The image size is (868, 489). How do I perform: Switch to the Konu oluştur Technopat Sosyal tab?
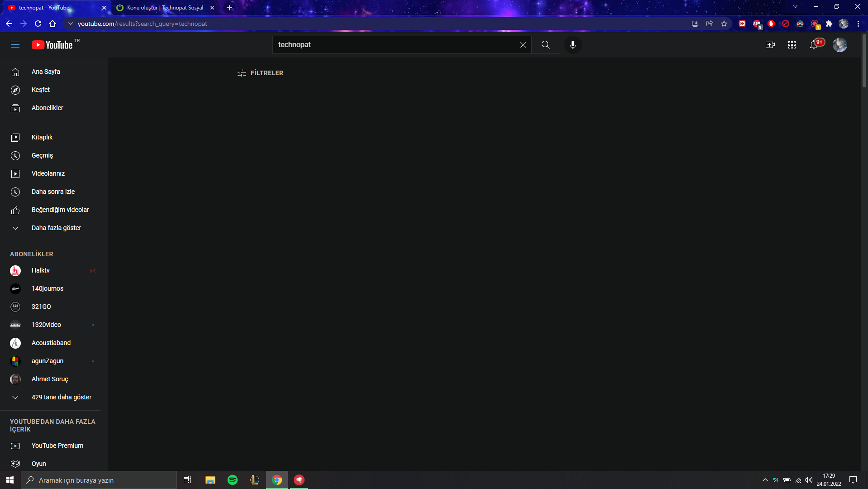pos(165,8)
